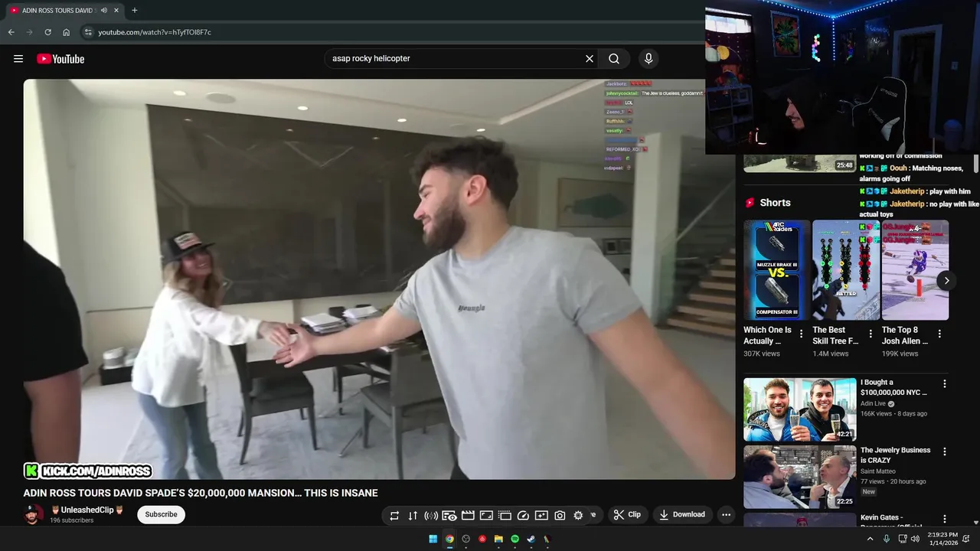Screen dimensions: 980x551
Task: Go to YouTube home via logo
Action: [x=60, y=59]
